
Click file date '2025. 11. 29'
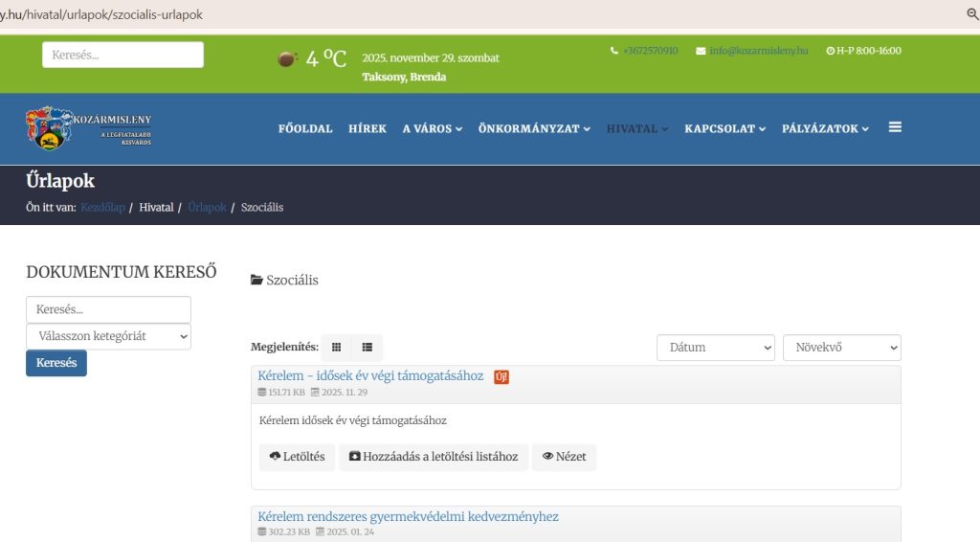click(345, 393)
